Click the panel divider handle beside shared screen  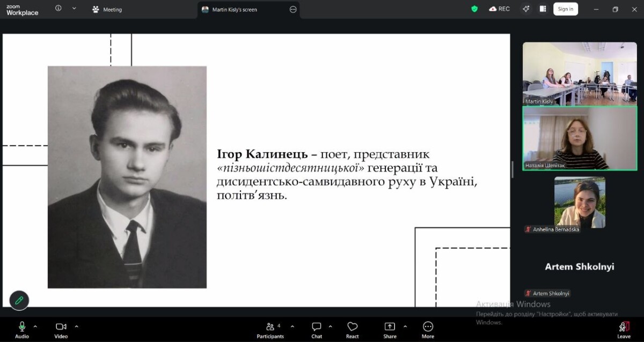tap(513, 169)
